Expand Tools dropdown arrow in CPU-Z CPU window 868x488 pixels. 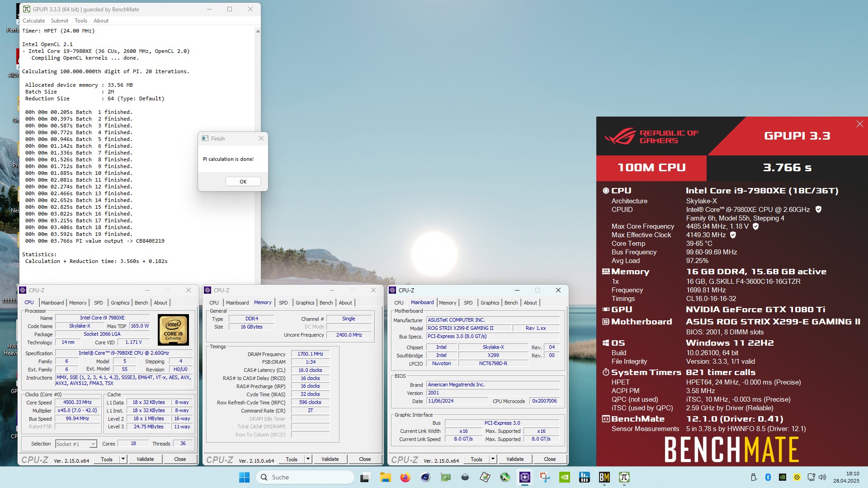pyautogui.click(x=123, y=459)
